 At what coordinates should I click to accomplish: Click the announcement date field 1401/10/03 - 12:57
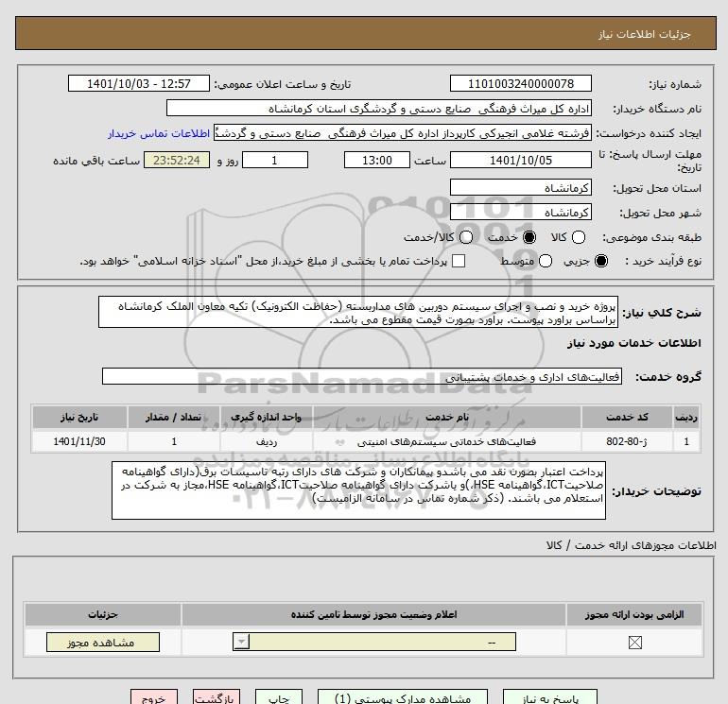pos(138,83)
